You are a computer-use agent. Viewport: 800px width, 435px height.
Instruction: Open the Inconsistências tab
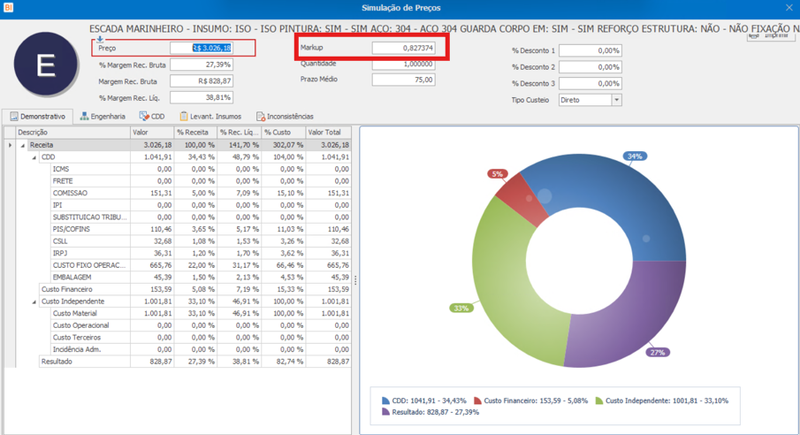(285, 116)
